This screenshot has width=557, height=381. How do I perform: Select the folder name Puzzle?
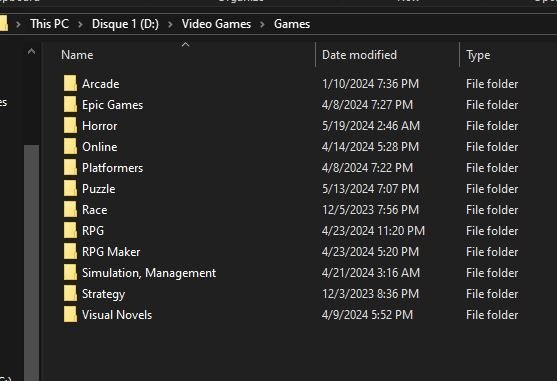[98, 189]
